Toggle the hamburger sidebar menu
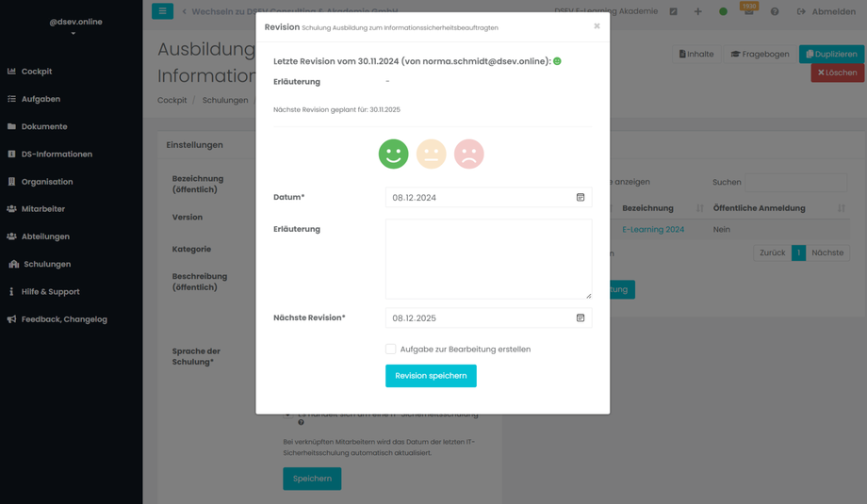The height and width of the screenshot is (504, 867). 162,11
